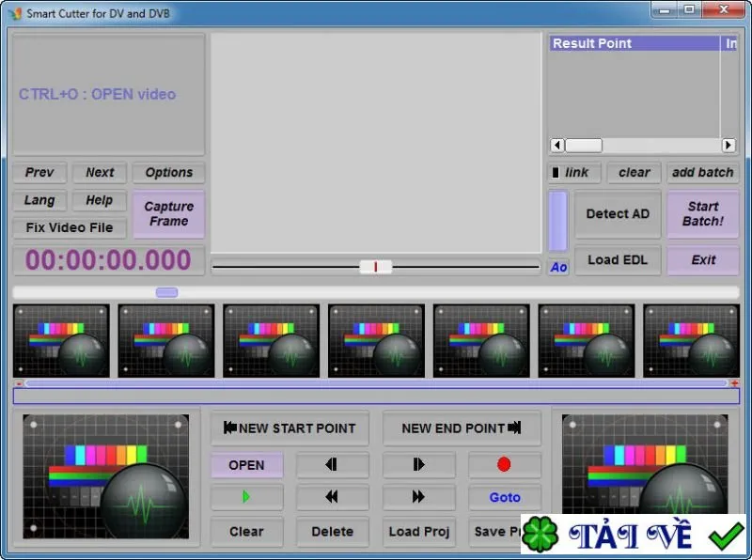Open the Options menu button
The image size is (752, 560).
coord(169,172)
